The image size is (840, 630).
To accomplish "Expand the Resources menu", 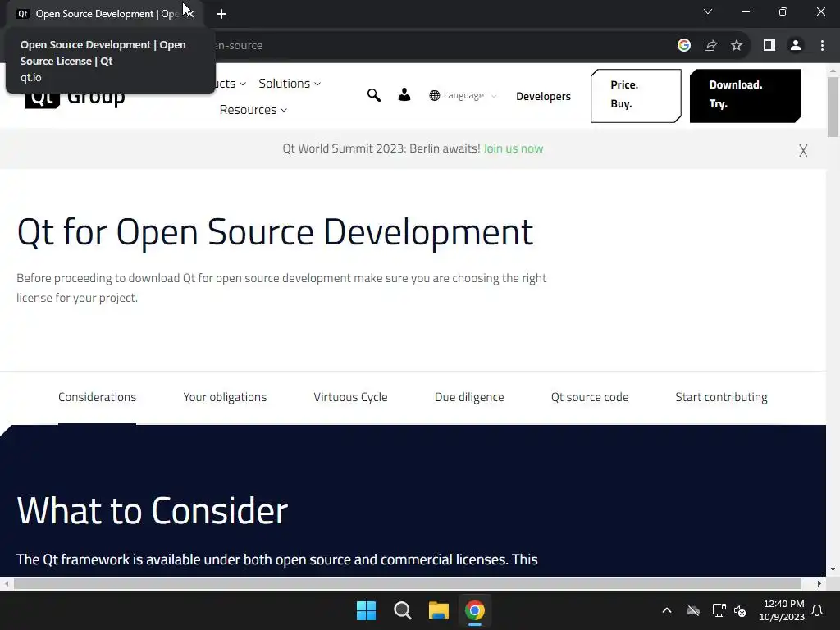I will 253,110.
